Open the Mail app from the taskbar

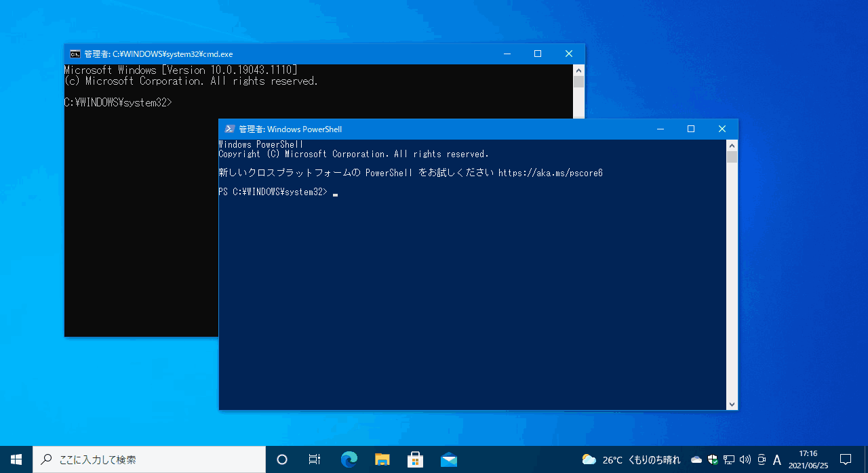448,459
